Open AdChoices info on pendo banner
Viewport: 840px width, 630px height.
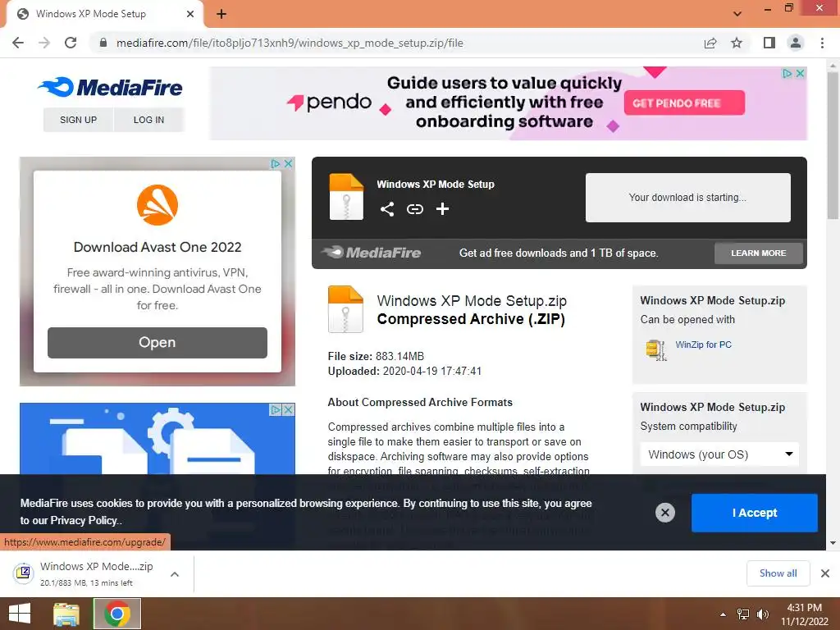click(x=787, y=73)
